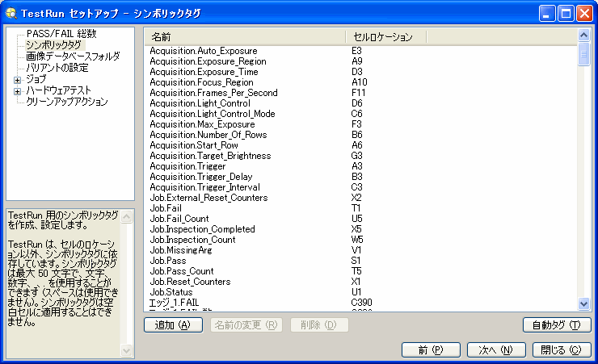Proceed with the 次へ (N) button

pos(496,350)
